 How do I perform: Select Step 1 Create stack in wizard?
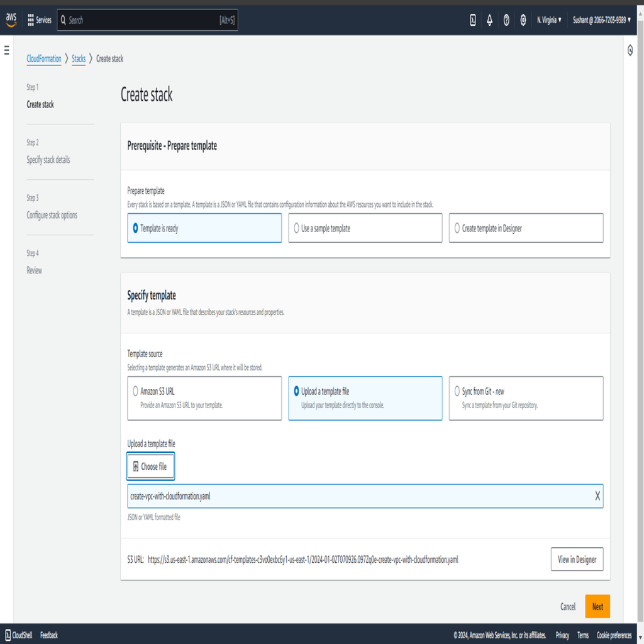coord(40,104)
